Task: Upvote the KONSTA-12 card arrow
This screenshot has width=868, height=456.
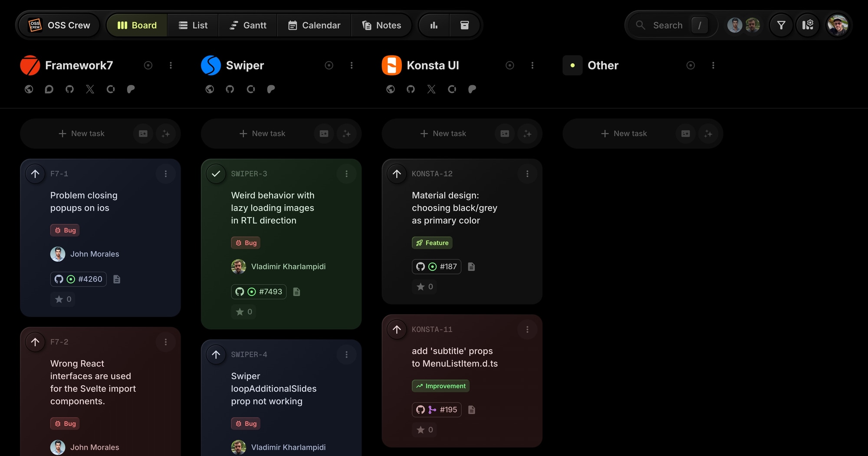Action: tap(396, 174)
